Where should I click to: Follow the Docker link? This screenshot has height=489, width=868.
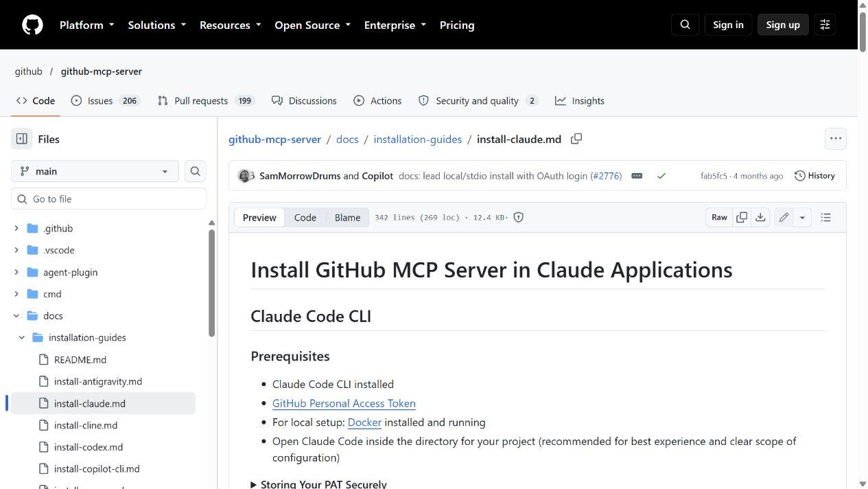point(364,422)
